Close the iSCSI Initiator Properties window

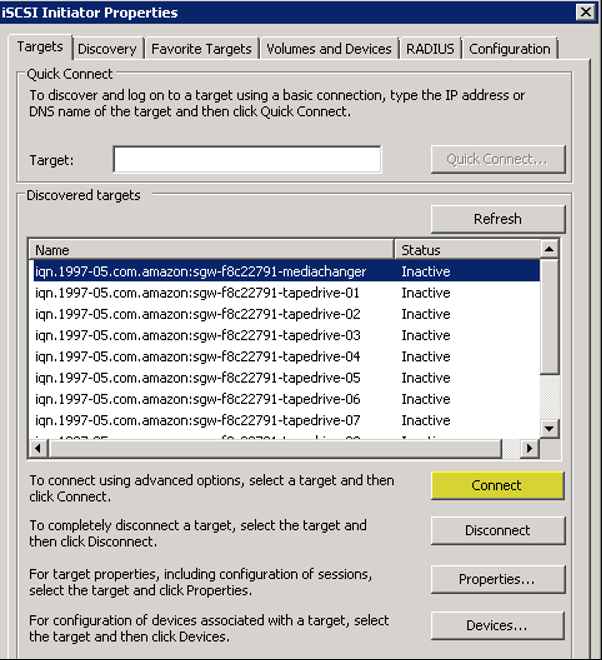[x=586, y=12]
